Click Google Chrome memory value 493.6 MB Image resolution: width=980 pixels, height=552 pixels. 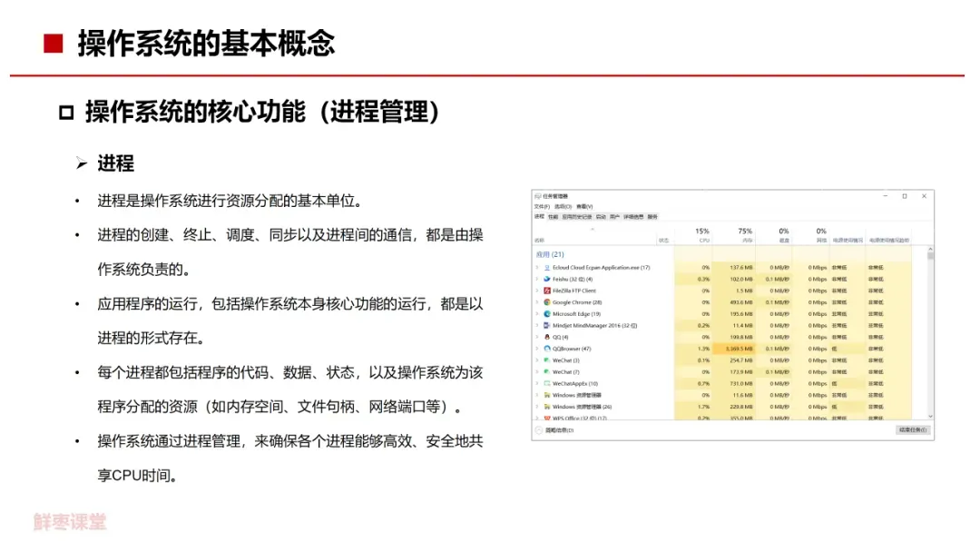(741, 302)
